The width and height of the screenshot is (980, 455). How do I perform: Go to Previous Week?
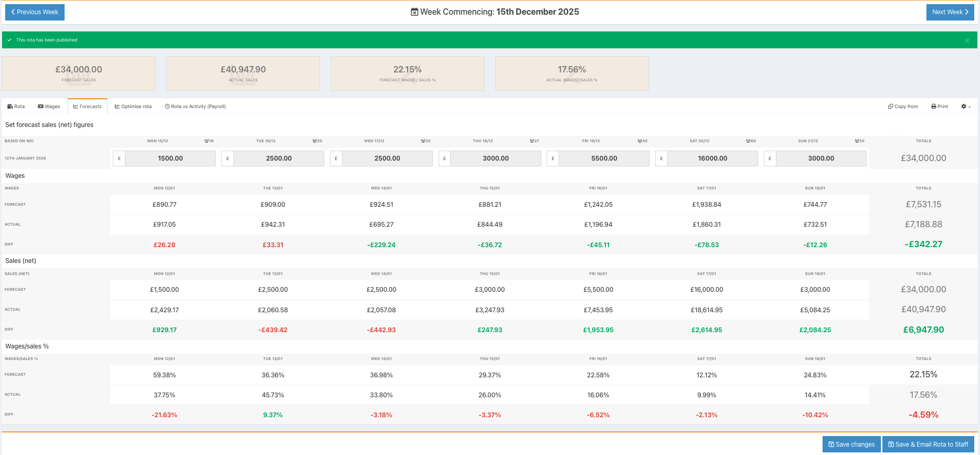(35, 12)
